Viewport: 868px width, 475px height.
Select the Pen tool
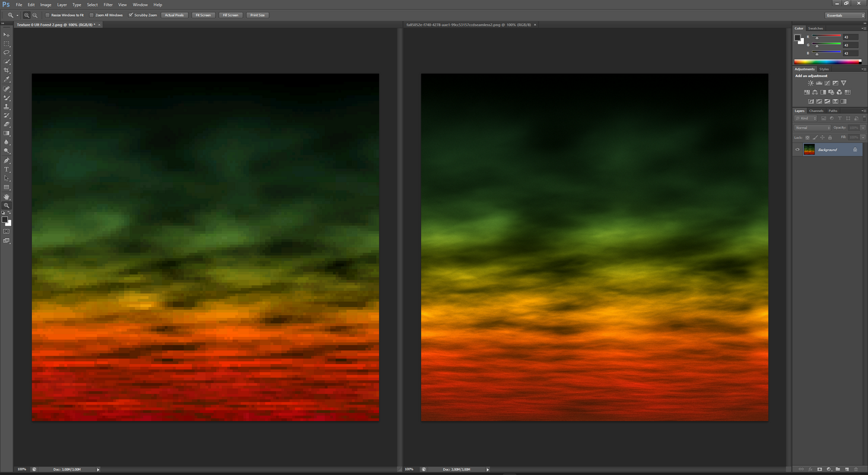pos(7,161)
